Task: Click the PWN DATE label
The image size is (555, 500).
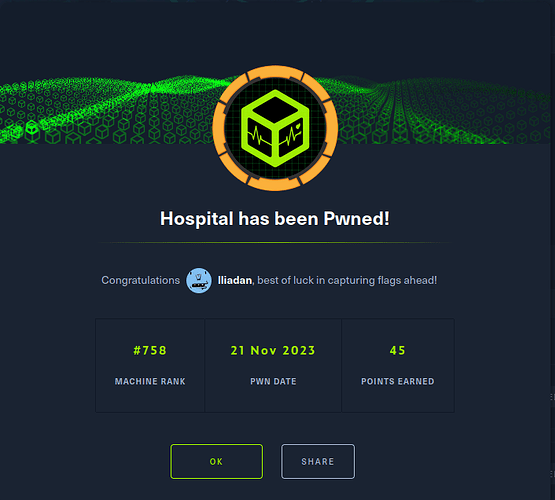Action: 273,381
